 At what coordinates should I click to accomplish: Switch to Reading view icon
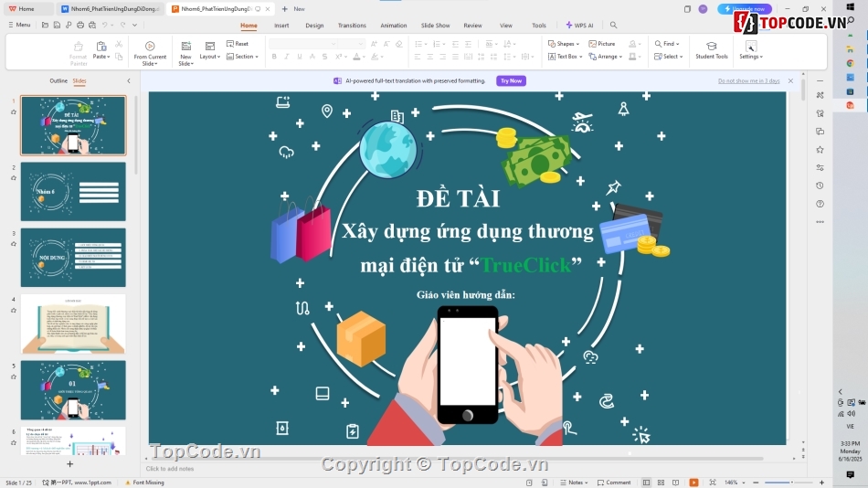point(675,483)
